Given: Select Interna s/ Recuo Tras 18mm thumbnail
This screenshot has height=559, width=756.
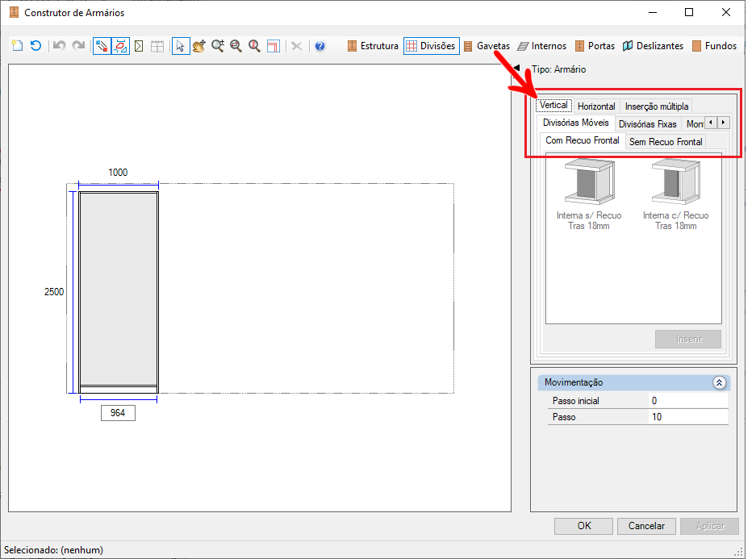Looking at the screenshot, I should tap(589, 194).
